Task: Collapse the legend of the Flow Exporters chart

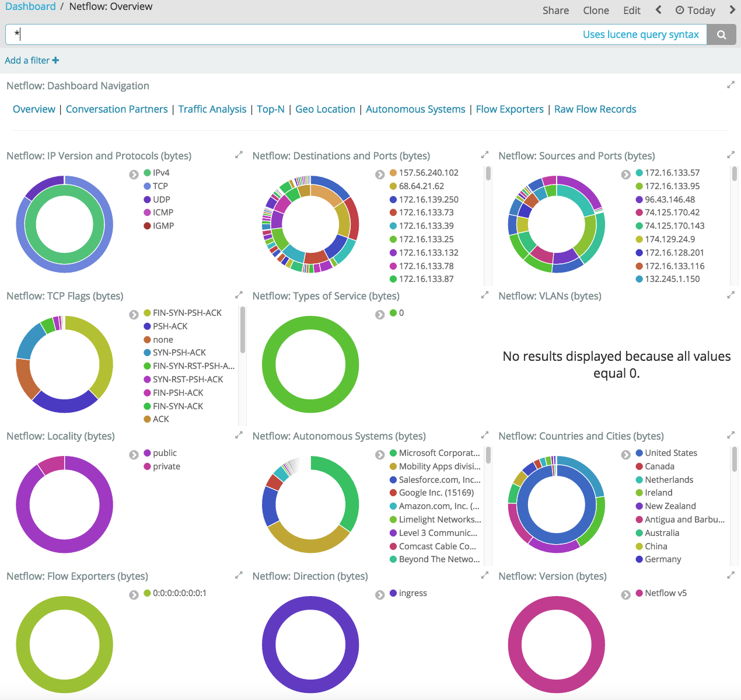Action: 134,594
